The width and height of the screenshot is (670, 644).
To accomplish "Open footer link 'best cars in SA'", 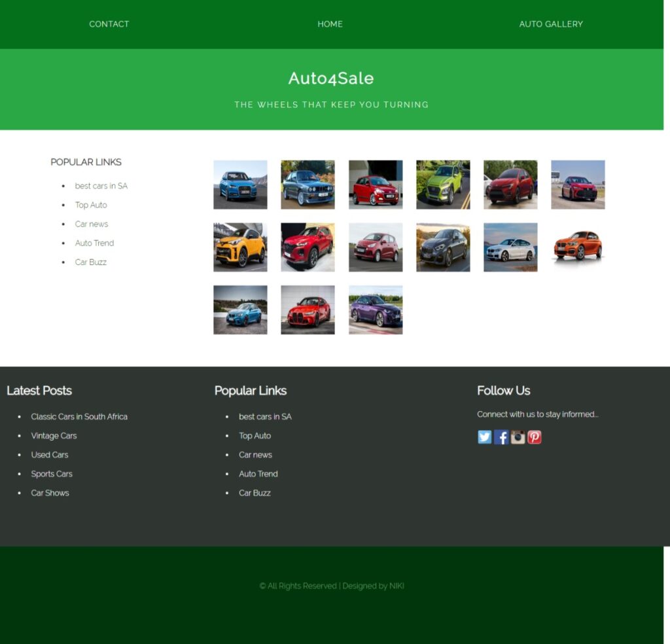I will click(x=266, y=417).
